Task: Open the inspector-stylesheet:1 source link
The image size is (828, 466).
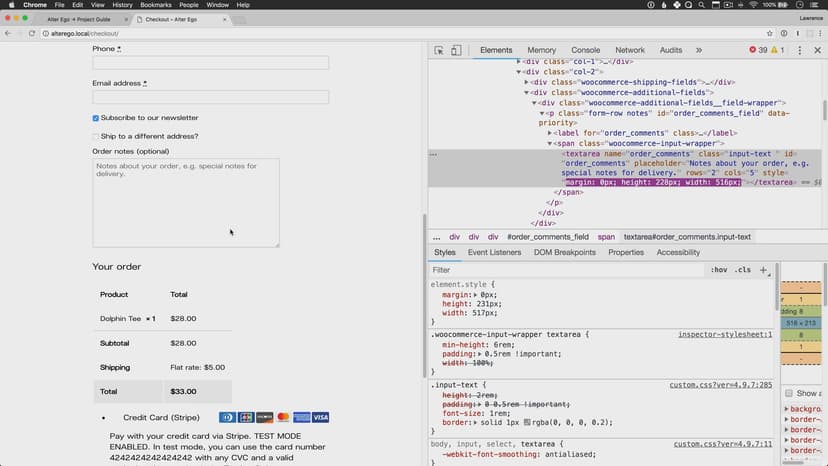Action: [724, 334]
